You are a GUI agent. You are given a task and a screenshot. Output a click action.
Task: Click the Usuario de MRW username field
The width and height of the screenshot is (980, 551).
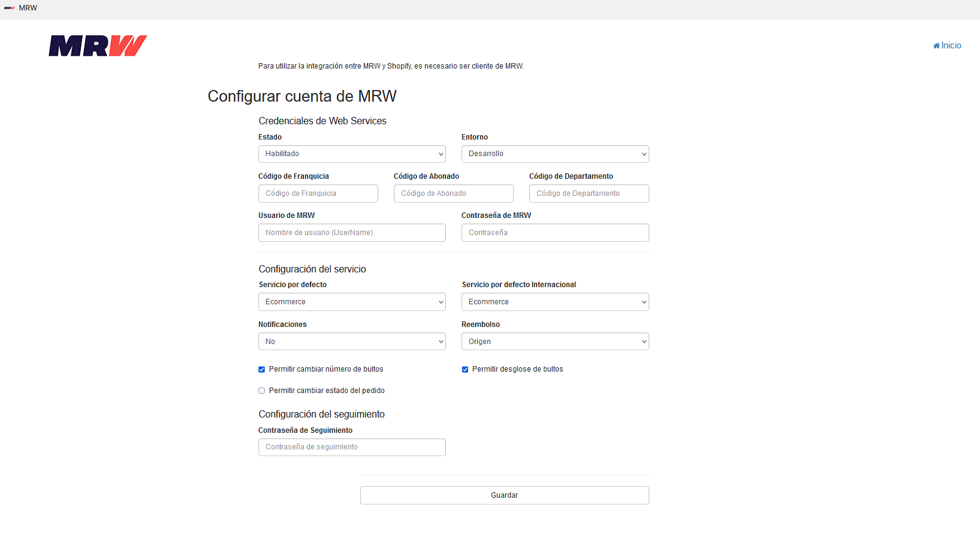pos(352,233)
